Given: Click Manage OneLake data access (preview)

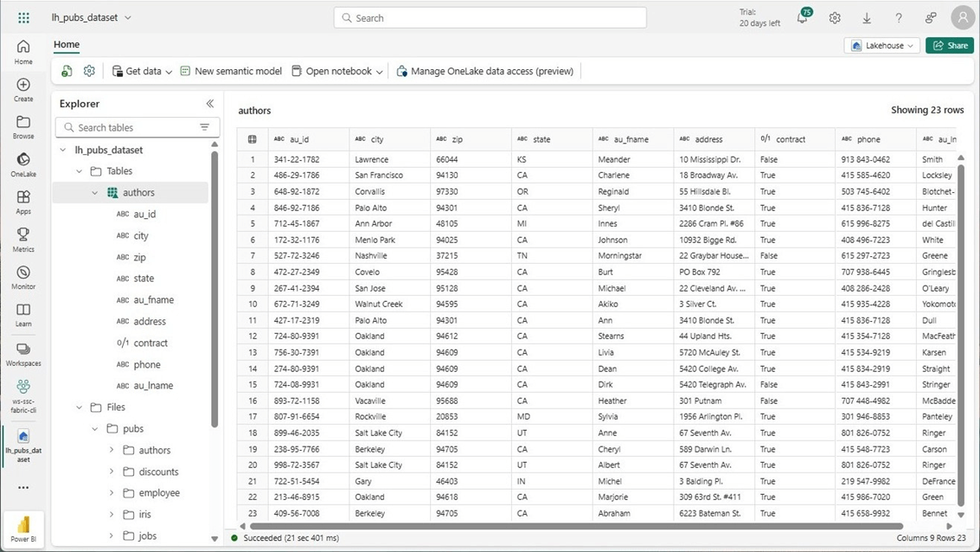Looking at the screenshot, I should 485,71.
